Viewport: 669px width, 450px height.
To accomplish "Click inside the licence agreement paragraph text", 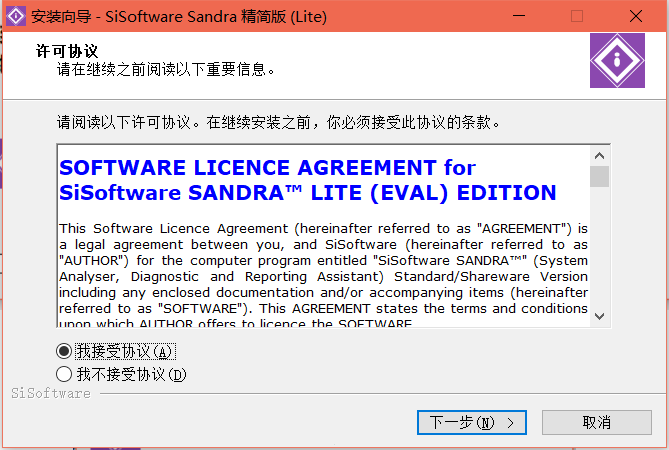I will click(323, 276).
